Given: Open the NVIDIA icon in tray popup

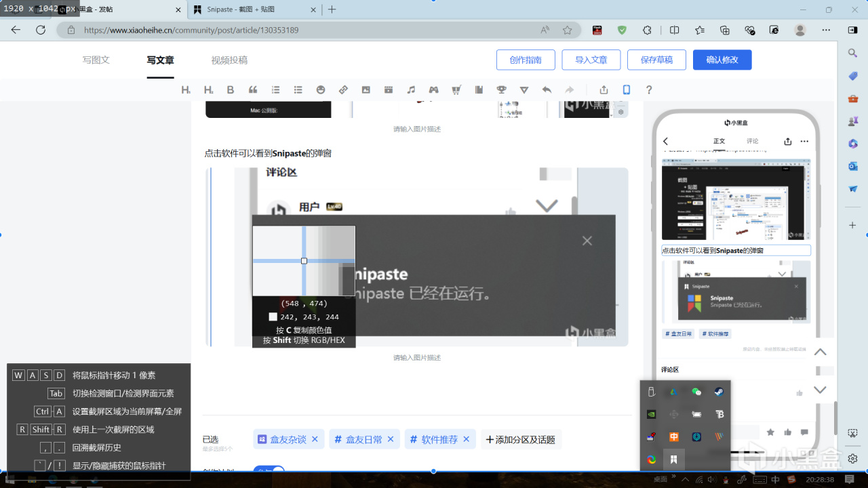Looking at the screenshot, I should click(652, 414).
